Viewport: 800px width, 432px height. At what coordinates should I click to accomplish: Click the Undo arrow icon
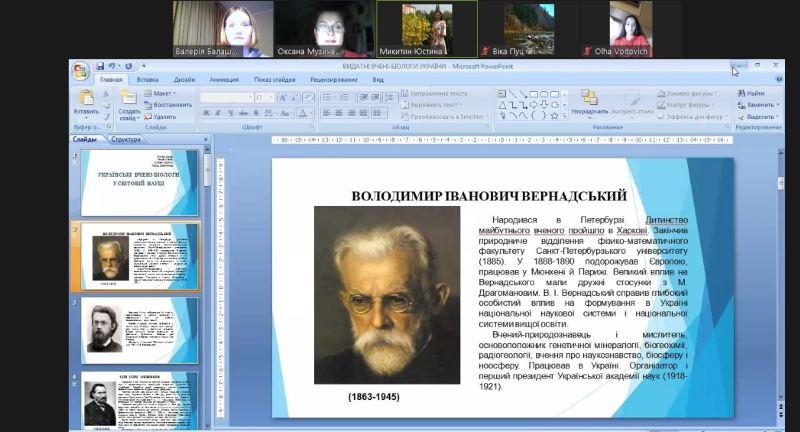coord(113,66)
